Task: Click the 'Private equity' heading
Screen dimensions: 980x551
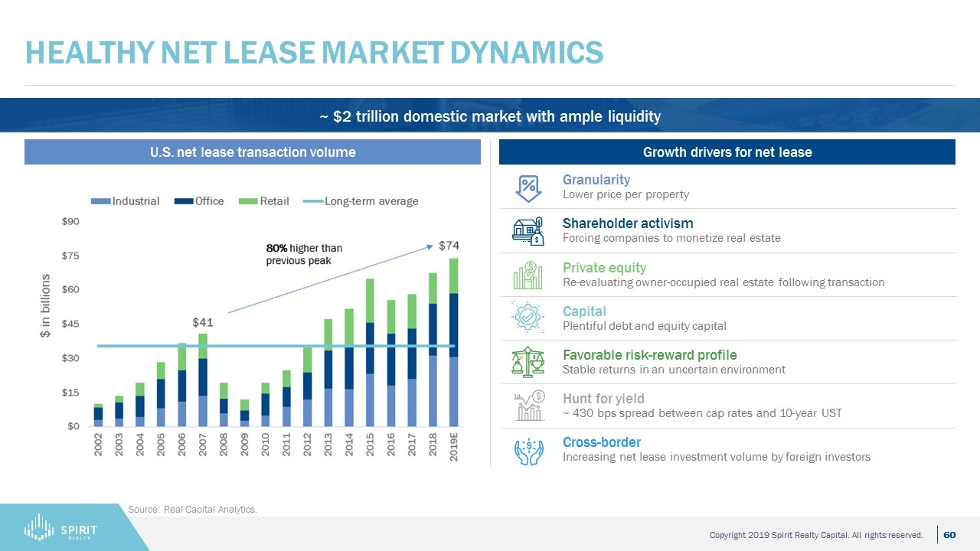Action: pyautogui.click(x=604, y=268)
